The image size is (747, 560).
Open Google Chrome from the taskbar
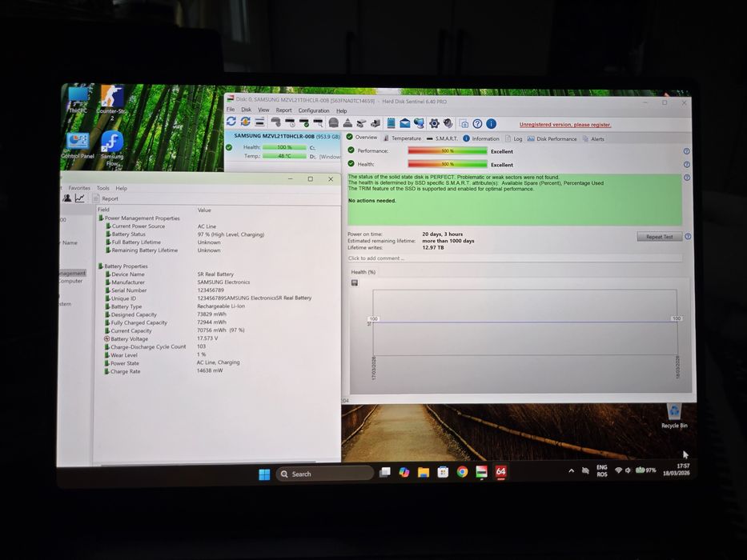[462, 472]
